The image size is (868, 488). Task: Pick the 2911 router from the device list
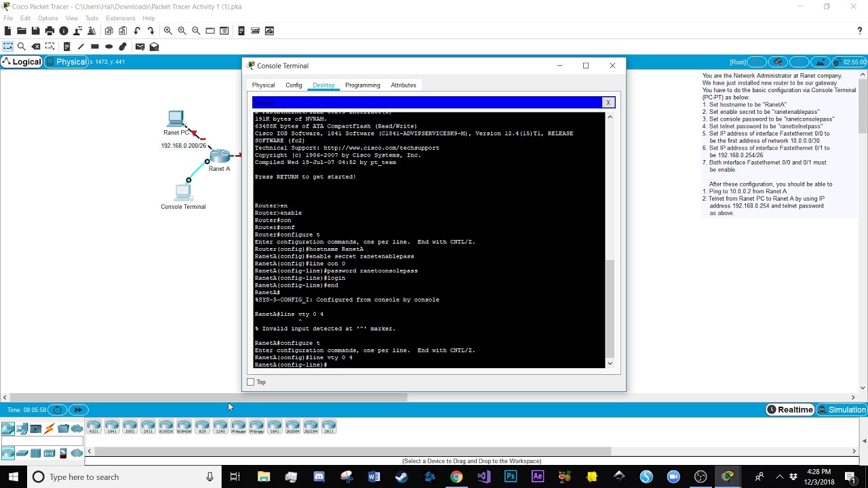point(148,426)
